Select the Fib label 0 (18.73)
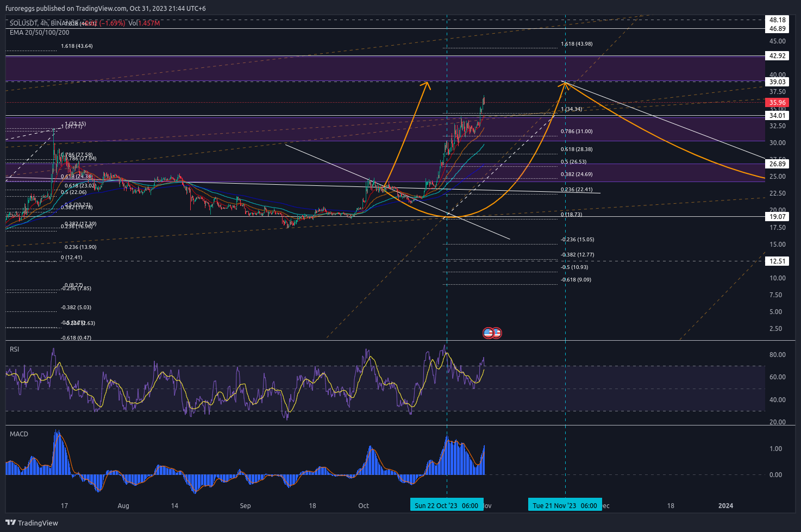Viewport: 801px width, 532px height. pyautogui.click(x=571, y=215)
